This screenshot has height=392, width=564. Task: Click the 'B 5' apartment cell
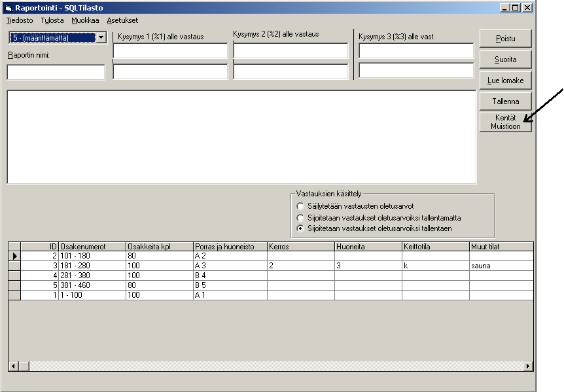click(x=230, y=285)
